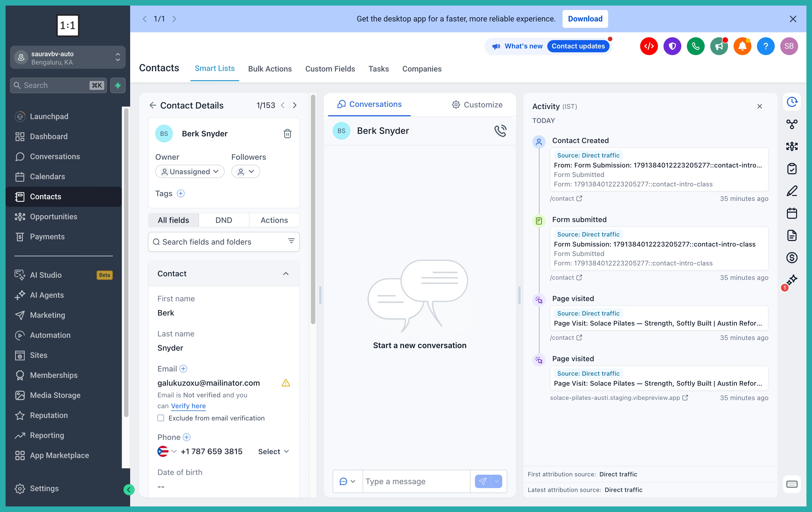The image size is (812, 512).
Task: Select the Actions fields tab
Action: 274,220
